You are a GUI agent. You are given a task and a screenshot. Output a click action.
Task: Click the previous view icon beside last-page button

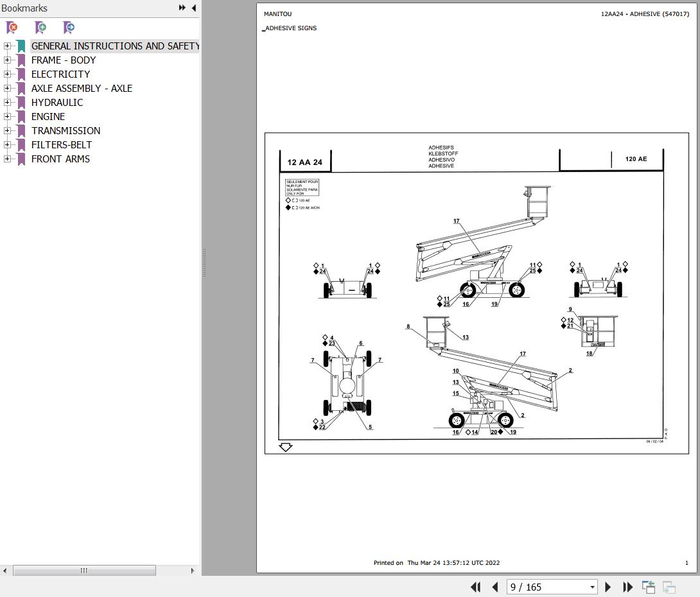coord(648,587)
